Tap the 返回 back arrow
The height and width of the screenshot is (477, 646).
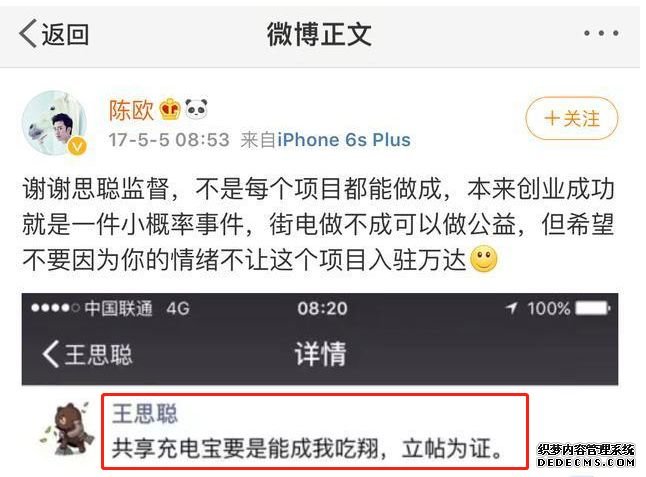[x=54, y=34]
